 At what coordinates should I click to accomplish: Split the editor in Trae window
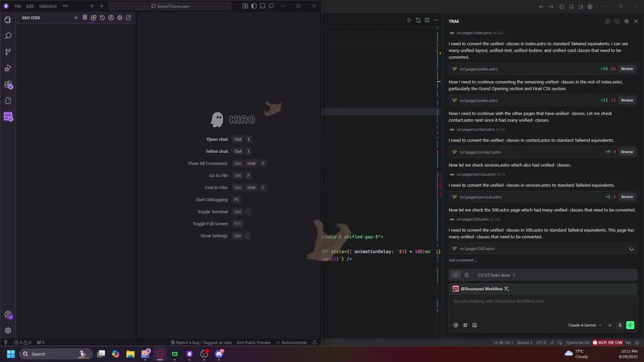(427, 20)
